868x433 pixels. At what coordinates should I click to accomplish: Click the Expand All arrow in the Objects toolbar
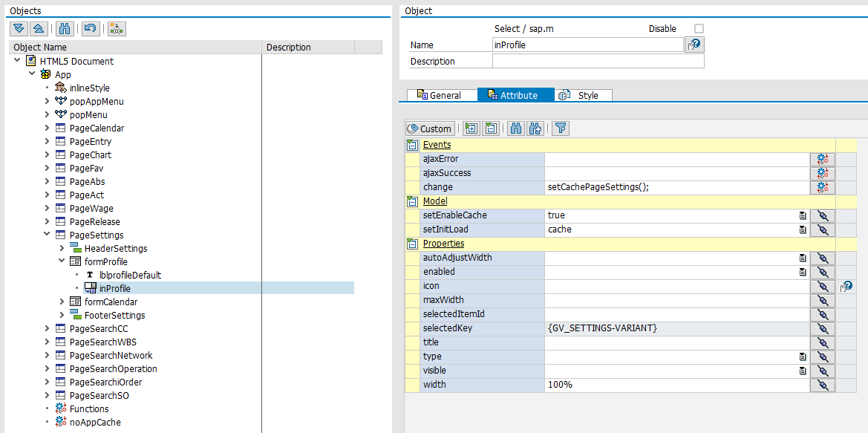(19, 28)
